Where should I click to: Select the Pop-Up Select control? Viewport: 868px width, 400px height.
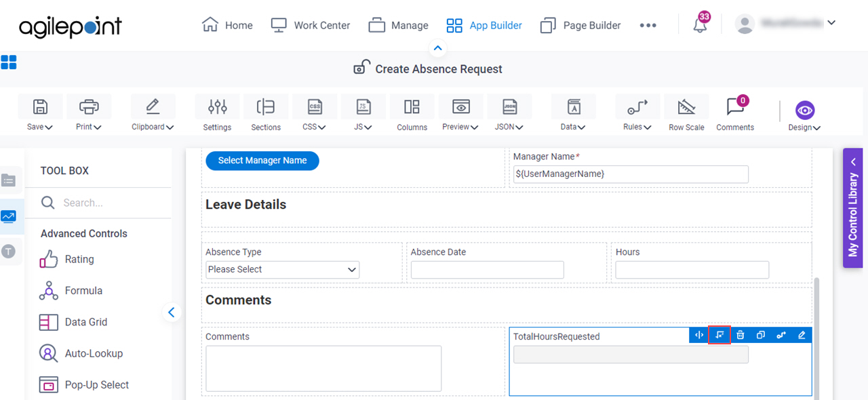pos(83,384)
